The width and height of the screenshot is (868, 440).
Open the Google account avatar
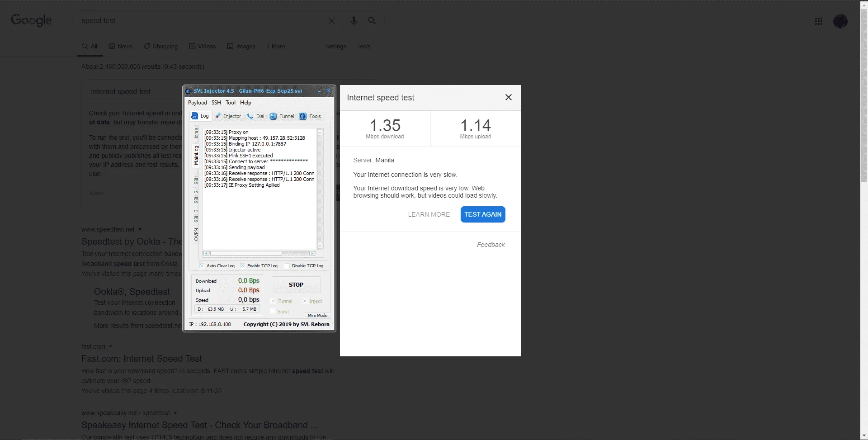pyautogui.click(x=840, y=21)
